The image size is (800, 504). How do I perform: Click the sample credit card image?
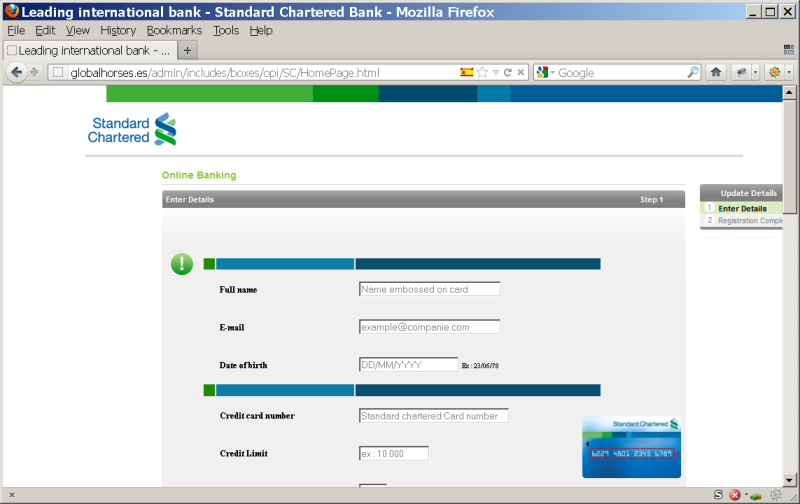coord(631,447)
